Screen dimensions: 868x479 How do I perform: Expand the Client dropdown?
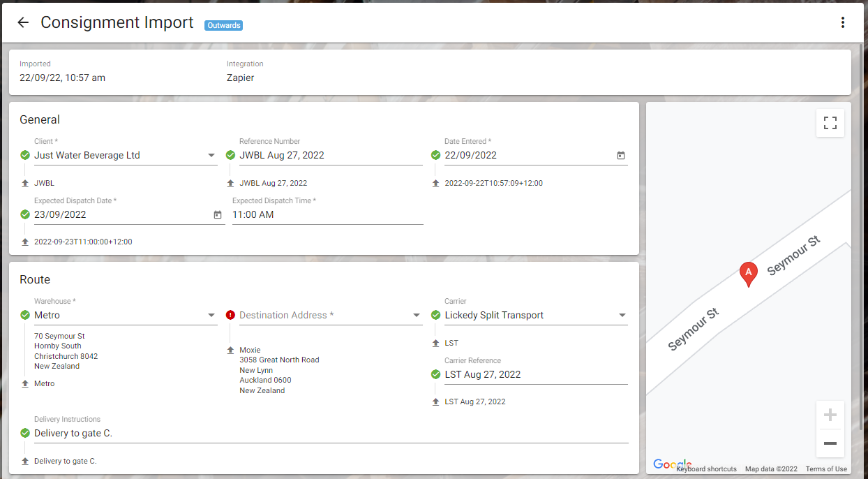211,156
